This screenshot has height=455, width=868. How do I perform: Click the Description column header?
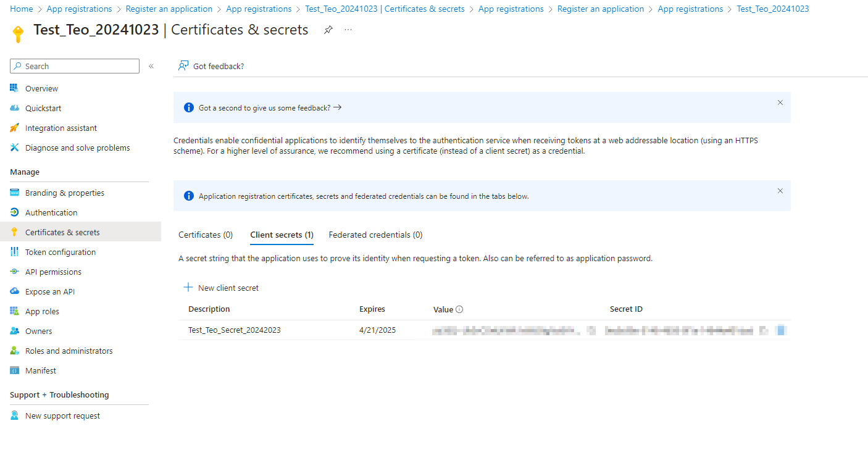209,309
